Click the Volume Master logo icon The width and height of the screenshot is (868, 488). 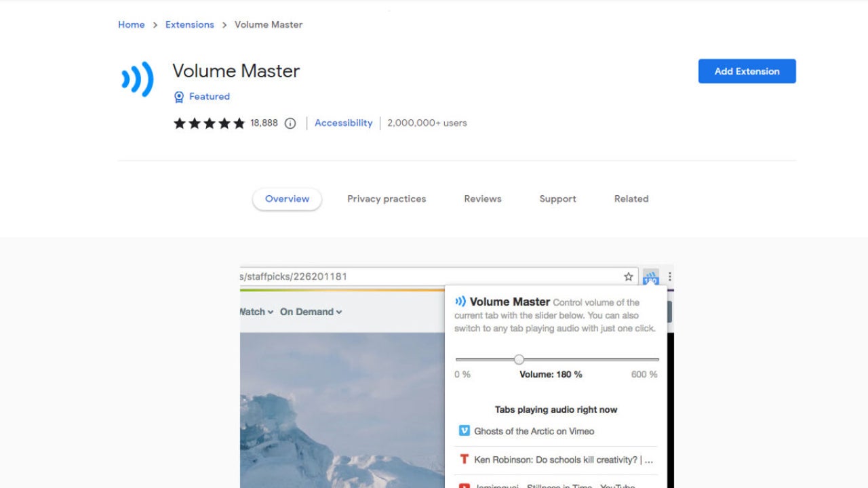click(138, 79)
